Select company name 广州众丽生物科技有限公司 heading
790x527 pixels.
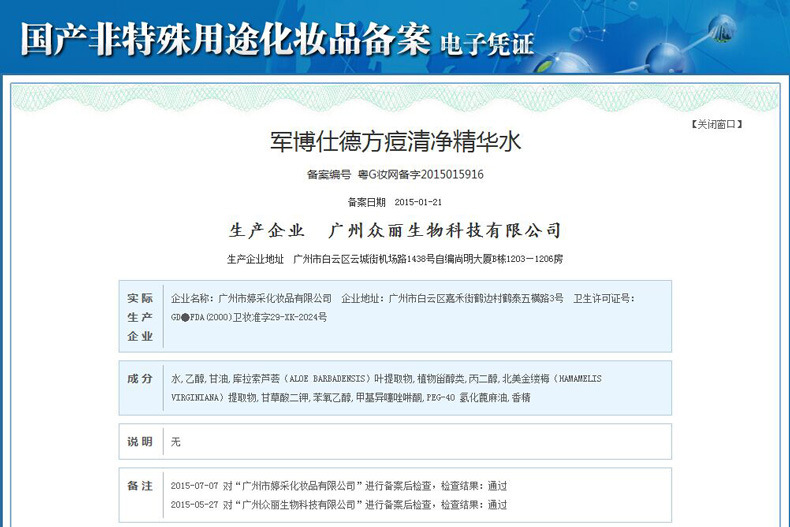[445, 230]
